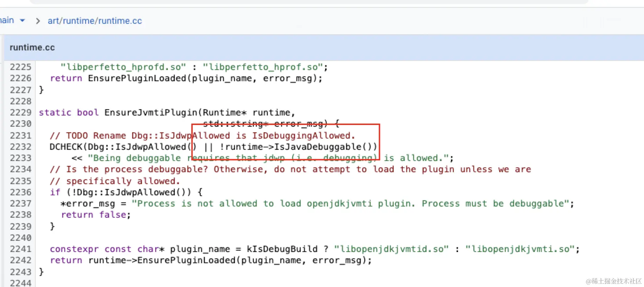Image resolution: width=644 pixels, height=287 pixels.
Task: Click line number 2231
Action: click(x=21, y=135)
